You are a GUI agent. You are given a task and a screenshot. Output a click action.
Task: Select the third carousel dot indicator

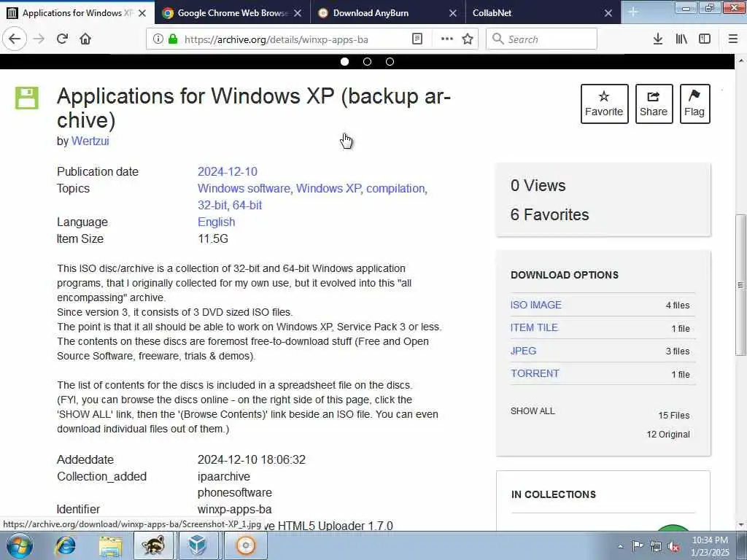click(390, 61)
